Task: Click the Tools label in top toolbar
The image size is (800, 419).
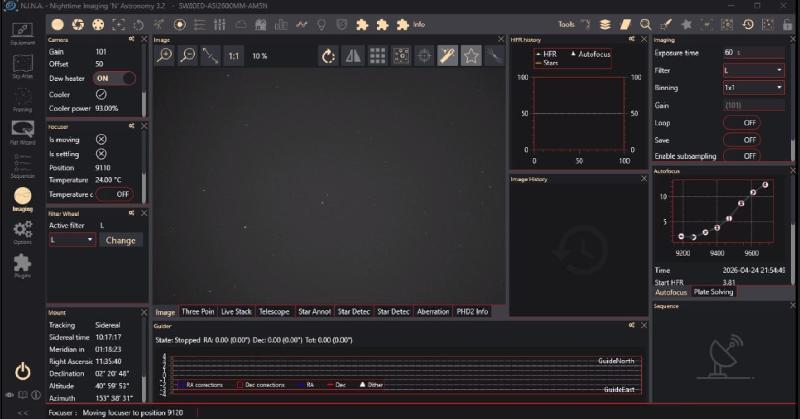Action: (566, 24)
